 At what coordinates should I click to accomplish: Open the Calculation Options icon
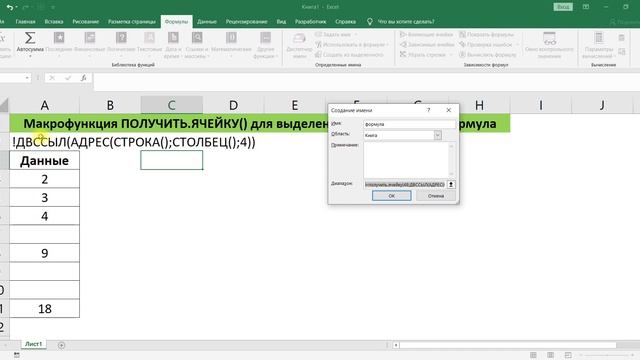599,38
